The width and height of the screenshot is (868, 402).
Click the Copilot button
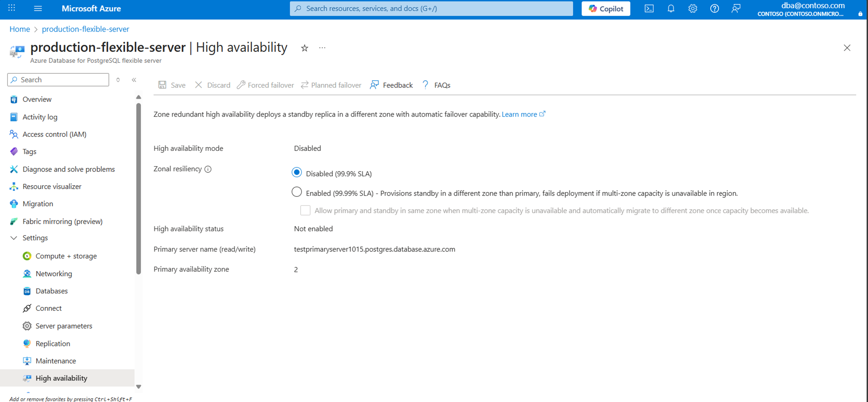(606, 9)
